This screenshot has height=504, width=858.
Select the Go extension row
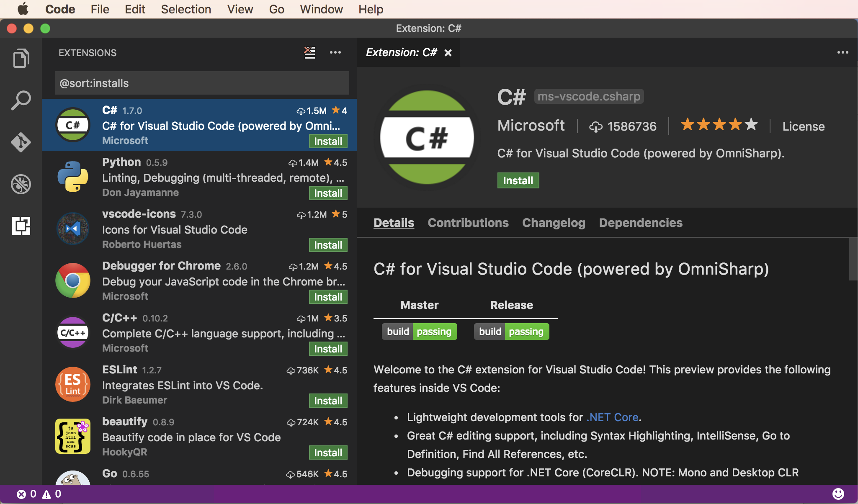click(x=199, y=474)
